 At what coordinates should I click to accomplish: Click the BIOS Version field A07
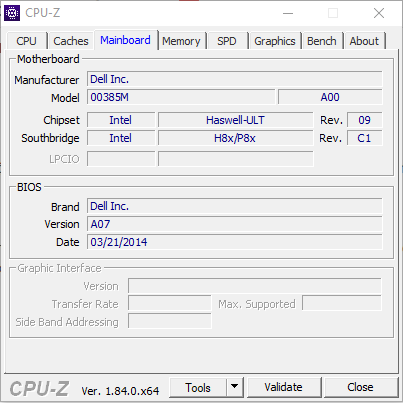click(235, 224)
